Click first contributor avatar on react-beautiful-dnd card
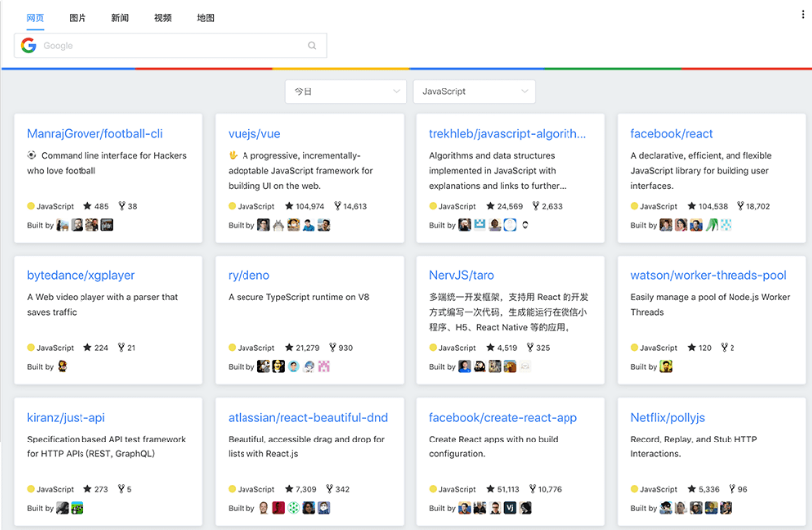This screenshot has width=812, height=530. (x=263, y=508)
